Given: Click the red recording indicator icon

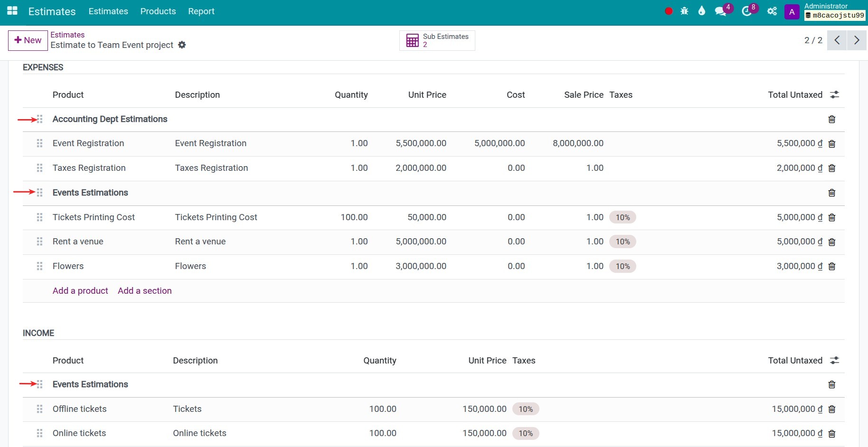Looking at the screenshot, I should 669,11.
